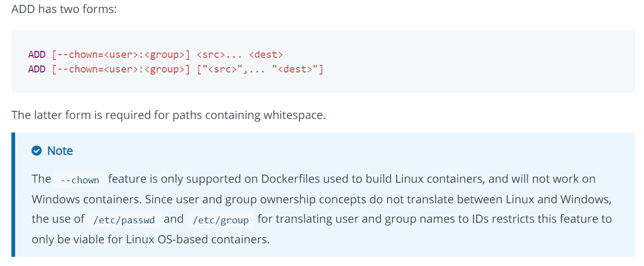Click the Note checkmark icon
Screen dimensions: 644x266
37,151
